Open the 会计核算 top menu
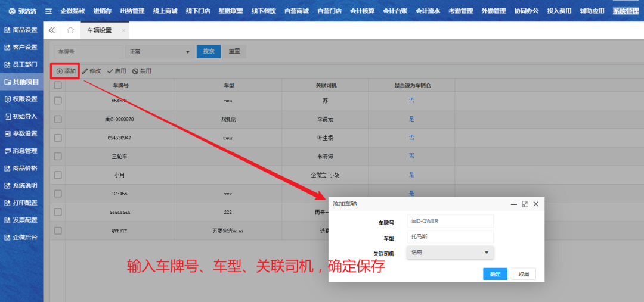Image resolution: width=644 pixels, height=302 pixels. pyautogui.click(x=362, y=11)
